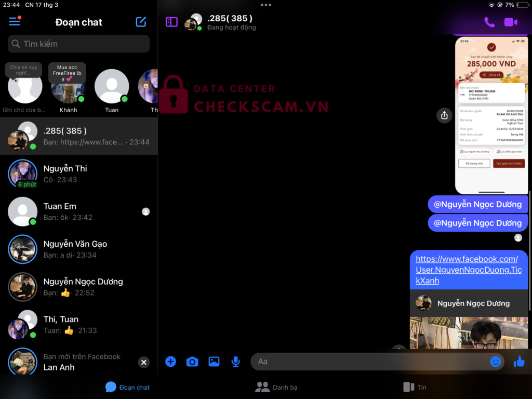Start a video call in this chat
This screenshot has height=399, width=532.
click(x=511, y=22)
